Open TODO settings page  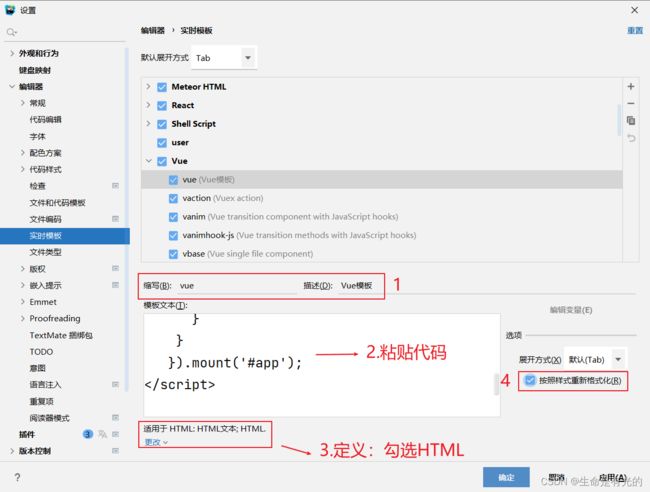click(41, 351)
